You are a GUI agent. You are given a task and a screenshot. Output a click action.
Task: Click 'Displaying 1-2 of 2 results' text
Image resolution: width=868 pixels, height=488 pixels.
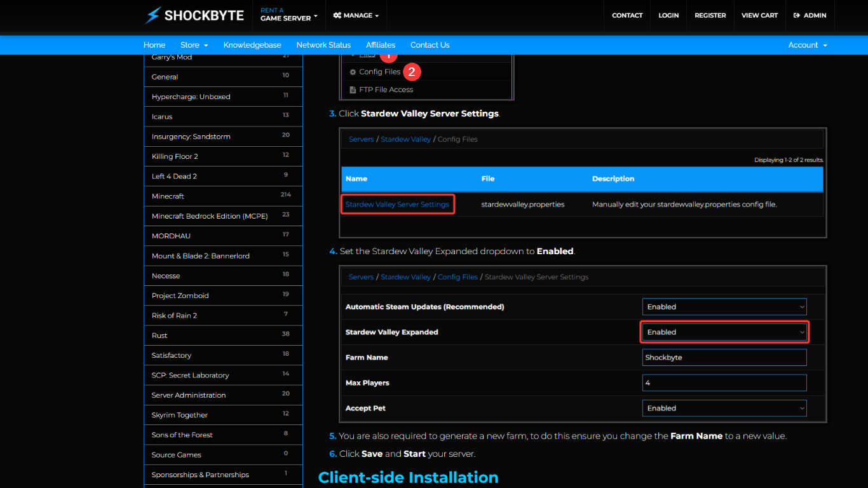(789, 160)
